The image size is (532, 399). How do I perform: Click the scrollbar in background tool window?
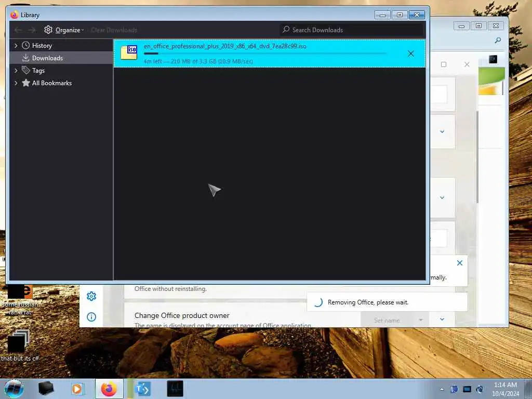477,157
